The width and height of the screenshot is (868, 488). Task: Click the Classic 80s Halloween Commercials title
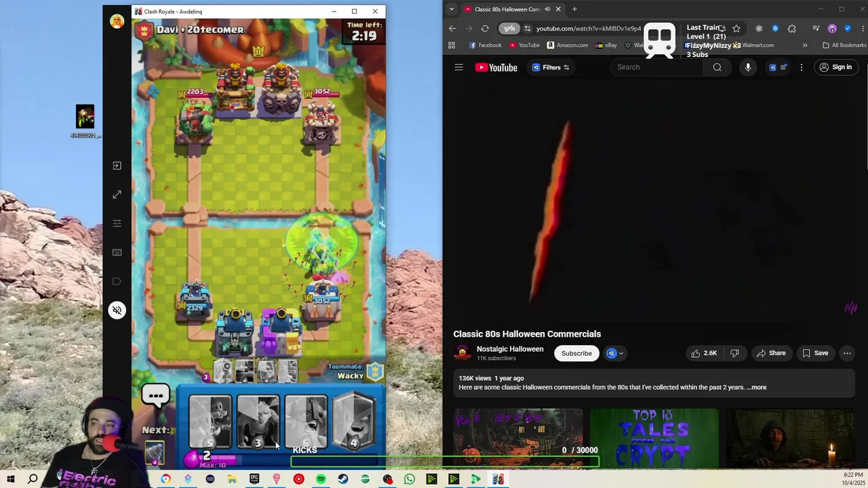(x=527, y=334)
